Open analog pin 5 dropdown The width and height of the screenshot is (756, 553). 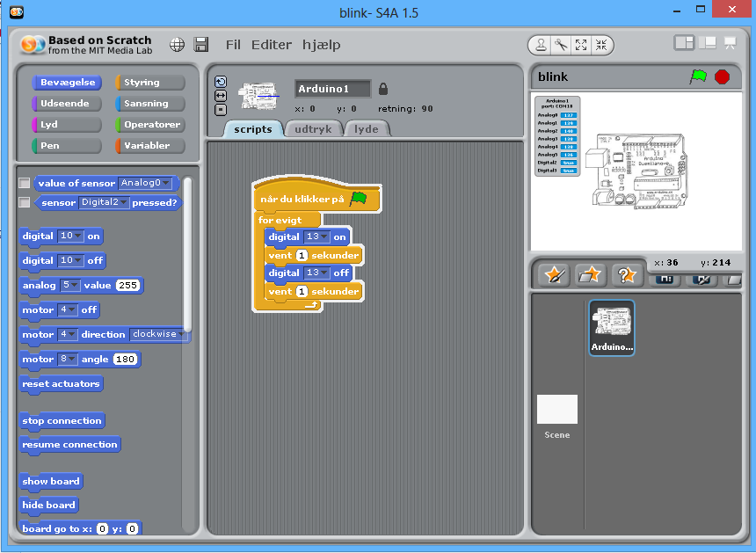pos(70,285)
